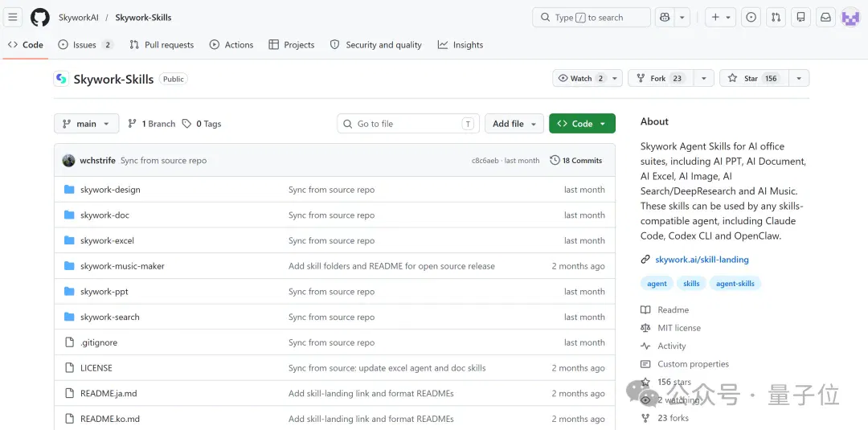Expand the green Code dropdown button
This screenshot has height=430, width=868.
(582, 124)
